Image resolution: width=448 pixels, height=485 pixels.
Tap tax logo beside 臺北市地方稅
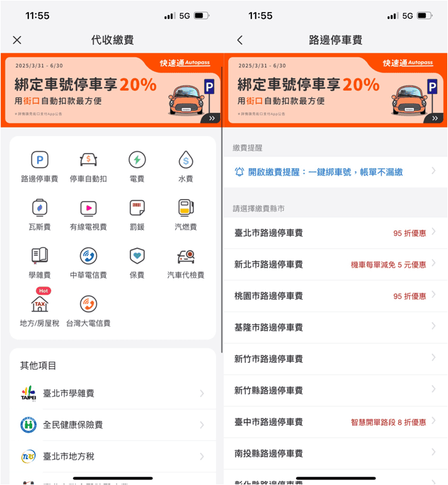28,456
